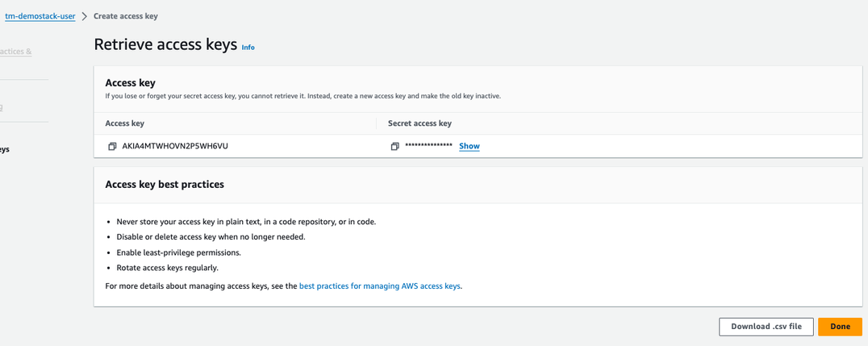Select the Create access key breadcrumb item
This screenshot has height=346, width=868.
click(126, 16)
